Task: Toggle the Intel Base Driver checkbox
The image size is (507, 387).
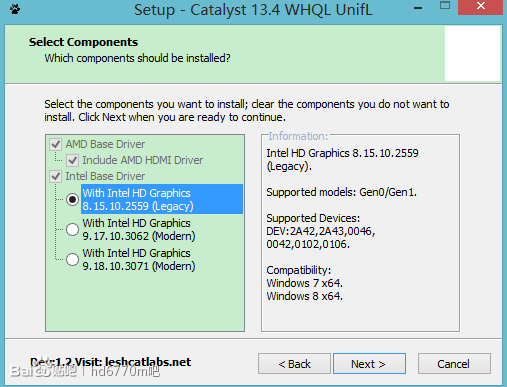Action: [56, 176]
